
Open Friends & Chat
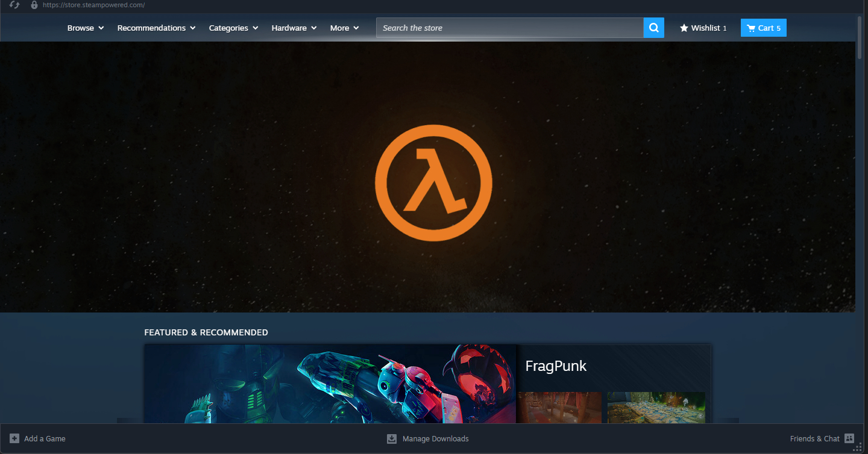pos(822,438)
